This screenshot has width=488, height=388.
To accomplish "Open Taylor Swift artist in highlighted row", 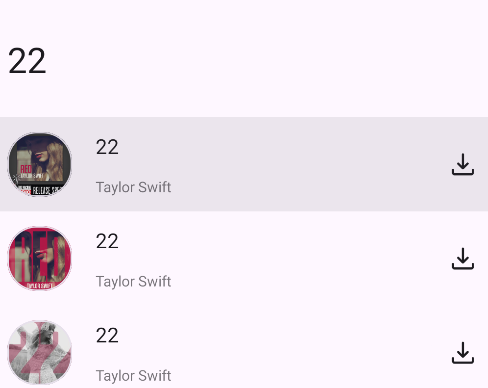I will (x=133, y=187).
